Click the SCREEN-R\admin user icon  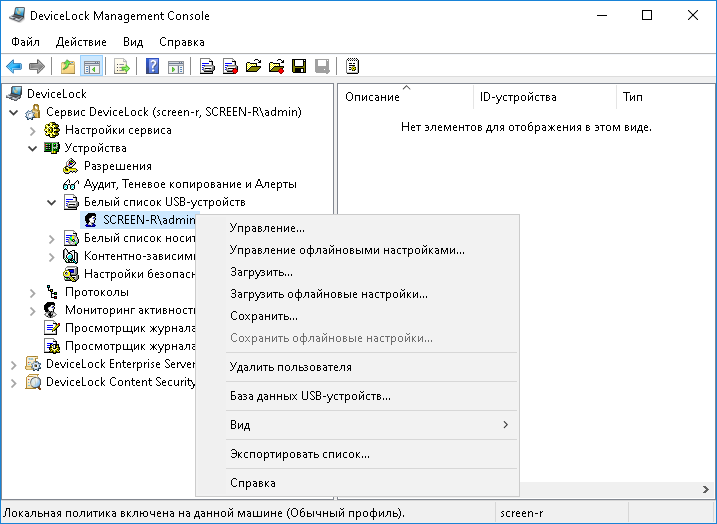(x=91, y=220)
